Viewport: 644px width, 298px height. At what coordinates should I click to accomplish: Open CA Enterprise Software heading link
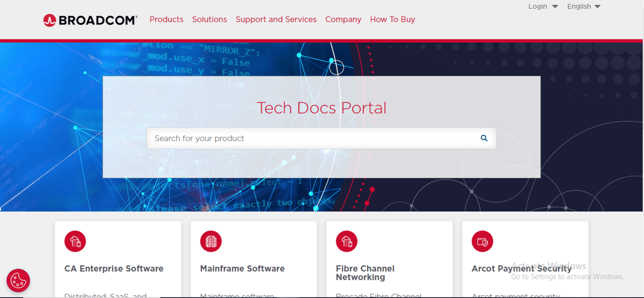coord(114,269)
